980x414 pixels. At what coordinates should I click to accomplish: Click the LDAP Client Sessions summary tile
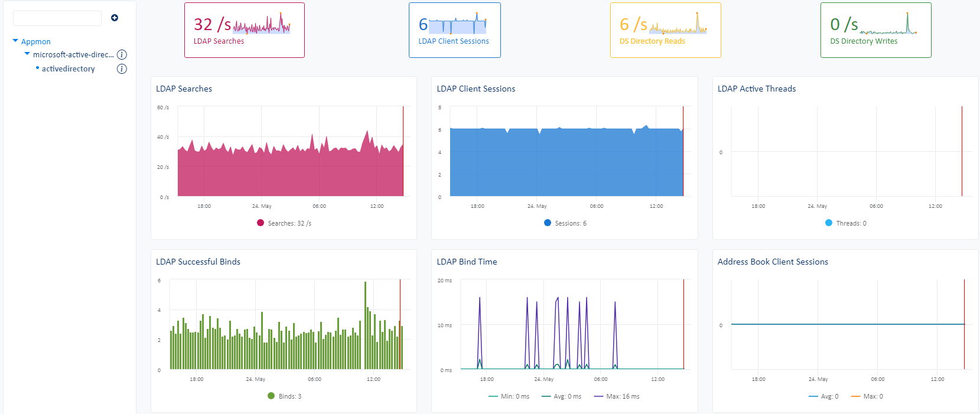click(x=454, y=30)
